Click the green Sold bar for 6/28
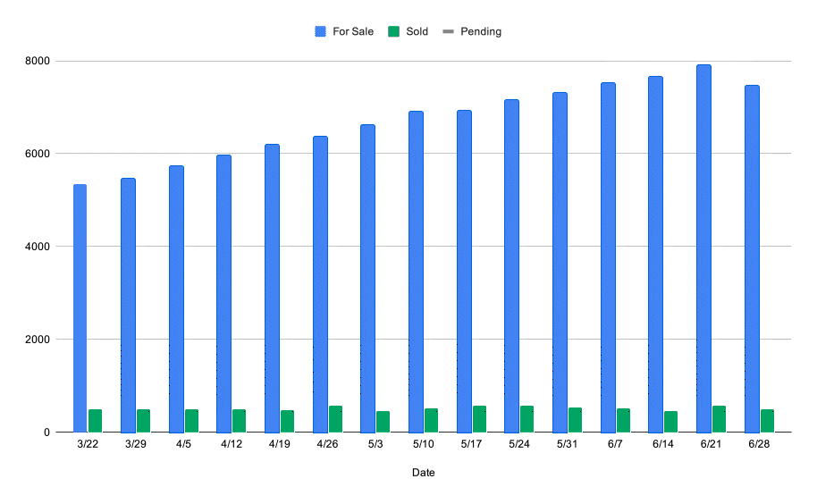817x504 pixels. pos(767,421)
